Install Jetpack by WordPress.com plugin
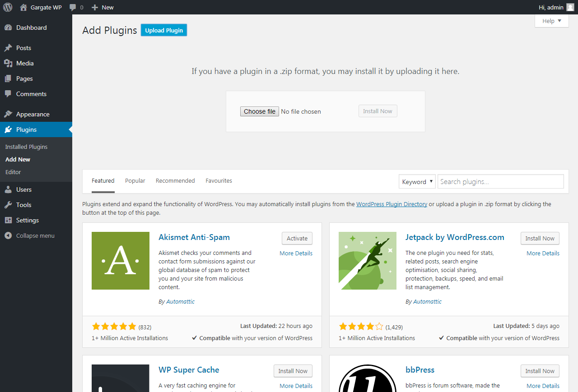Image resolution: width=578 pixels, height=392 pixels. pos(540,238)
